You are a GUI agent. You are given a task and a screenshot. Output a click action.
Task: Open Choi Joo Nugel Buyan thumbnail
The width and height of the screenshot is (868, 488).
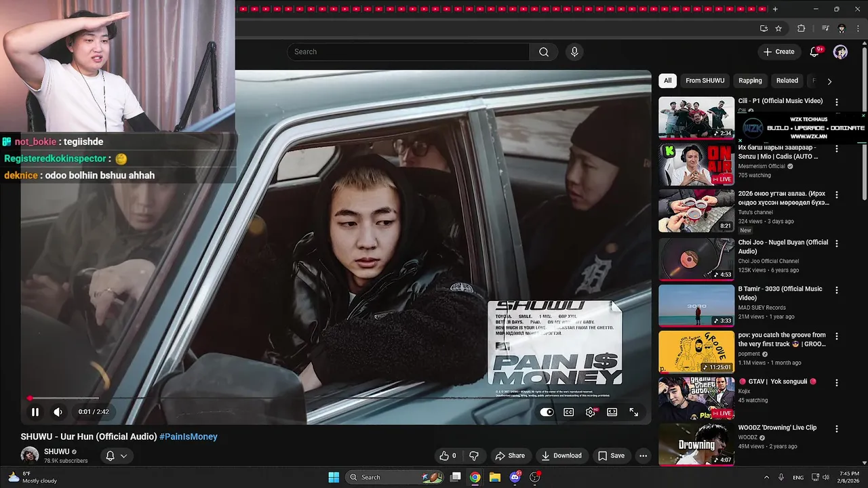pyautogui.click(x=696, y=259)
